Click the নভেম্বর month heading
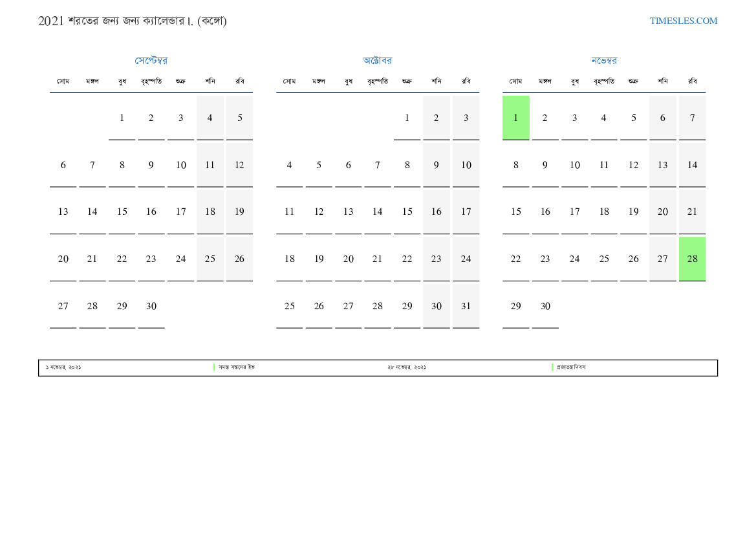The width and height of the screenshot is (756, 535). coord(603,61)
